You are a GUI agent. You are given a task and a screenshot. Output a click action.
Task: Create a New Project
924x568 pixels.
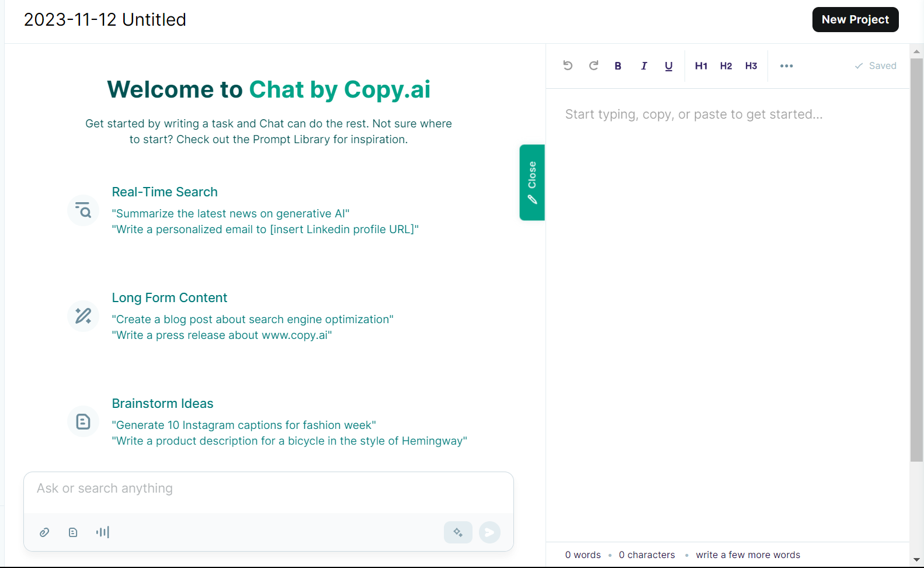[x=855, y=20]
